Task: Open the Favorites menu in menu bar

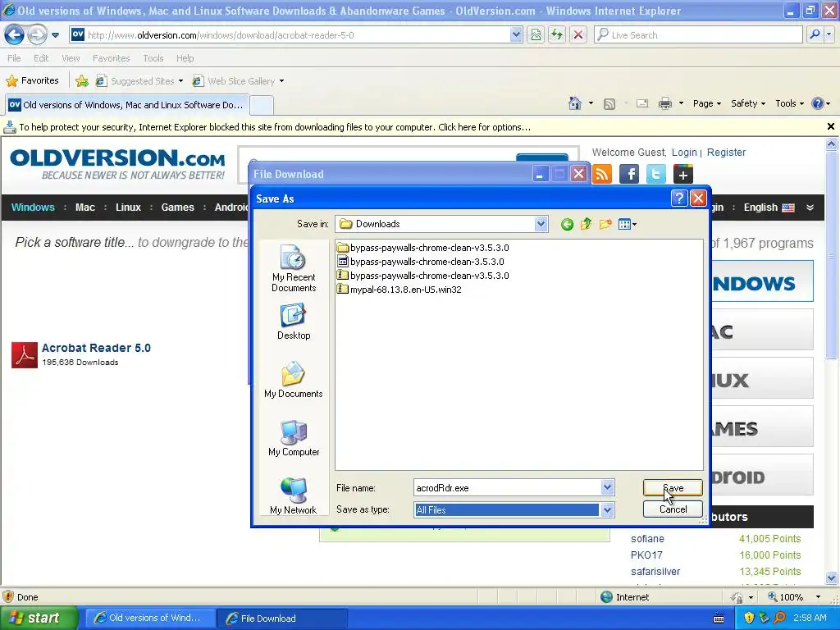Action: pyautogui.click(x=111, y=58)
